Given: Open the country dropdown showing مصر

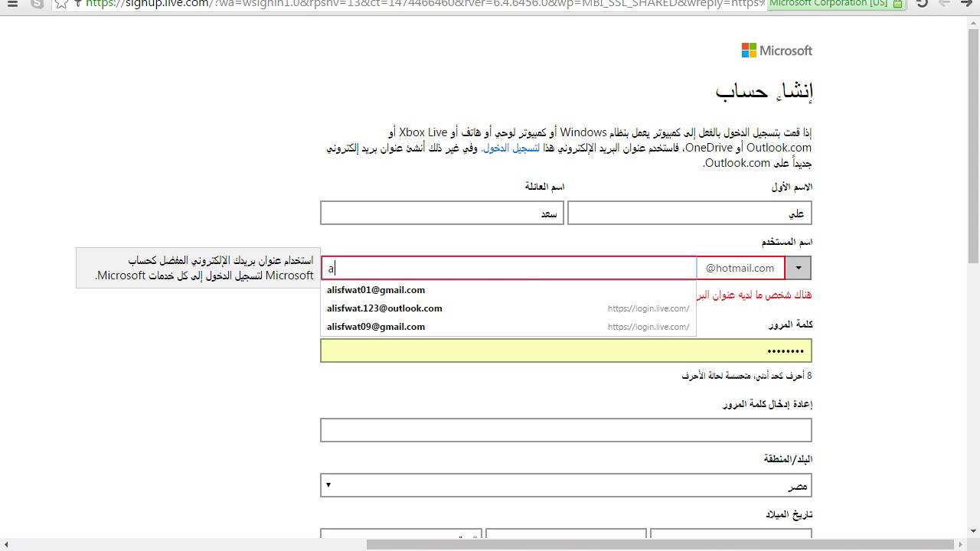Looking at the screenshot, I should point(566,485).
